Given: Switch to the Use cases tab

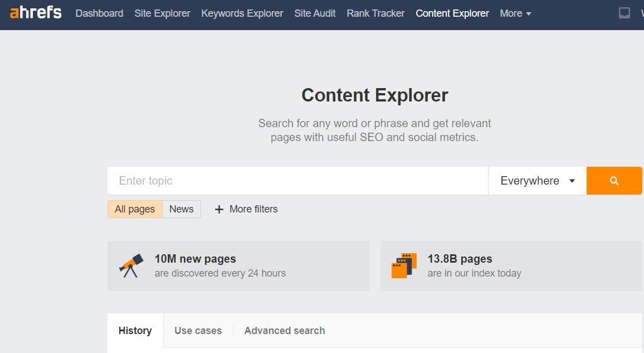Looking at the screenshot, I should (198, 330).
